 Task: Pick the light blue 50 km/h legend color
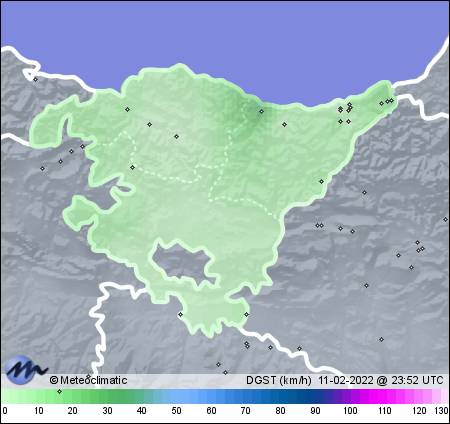(177, 396)
